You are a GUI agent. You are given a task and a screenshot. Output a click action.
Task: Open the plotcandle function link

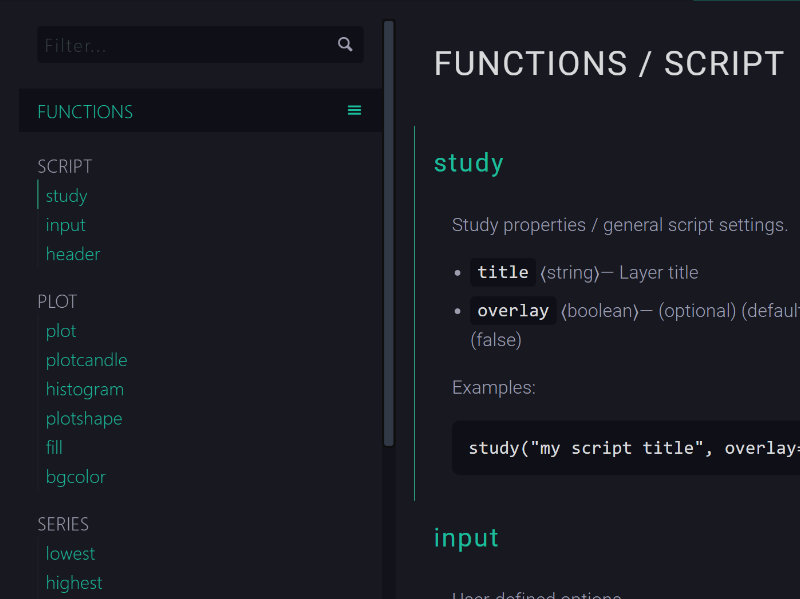pyautogui.click(x=87, y=360)
